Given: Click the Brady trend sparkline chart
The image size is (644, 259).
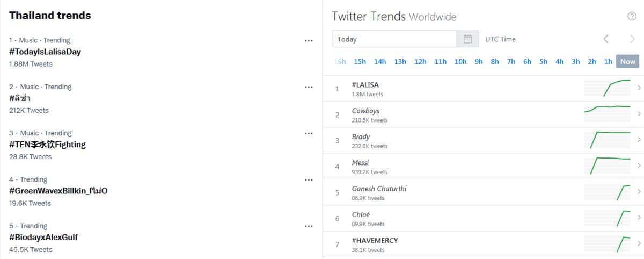Looking at the screenshot, I should tap(607, 140).
